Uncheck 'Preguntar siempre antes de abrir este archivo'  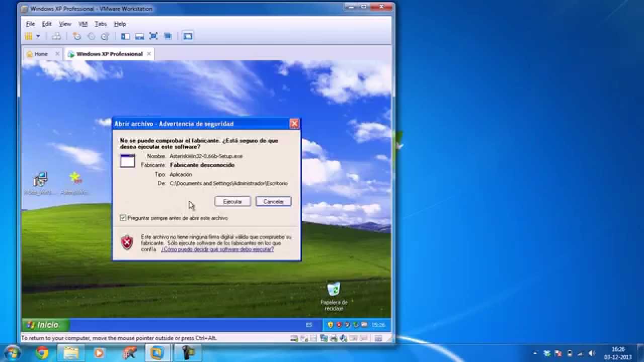[123, 218]
